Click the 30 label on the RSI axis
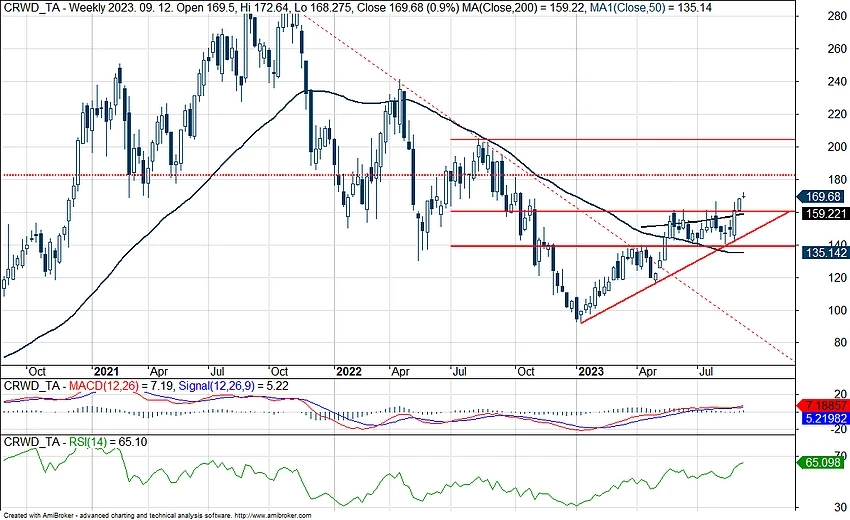 [x=840, y=507]
